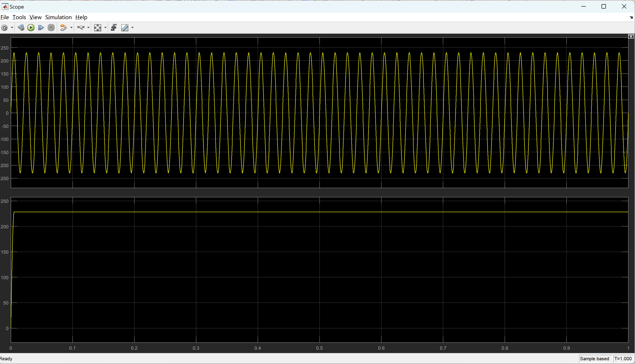Run the simulation with green play
The width and height of the screenshot is (635, 364).
click(x=31, y=28)
